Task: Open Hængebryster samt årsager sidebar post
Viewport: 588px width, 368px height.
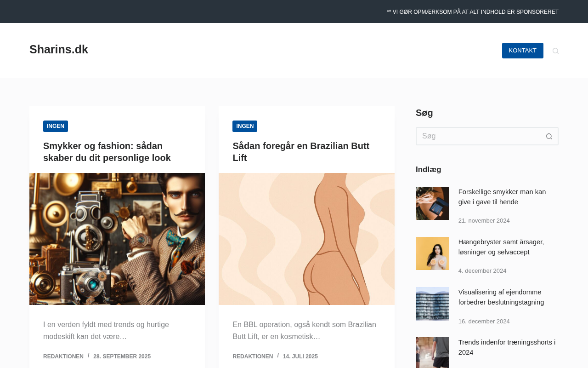Action: (501, 247)
